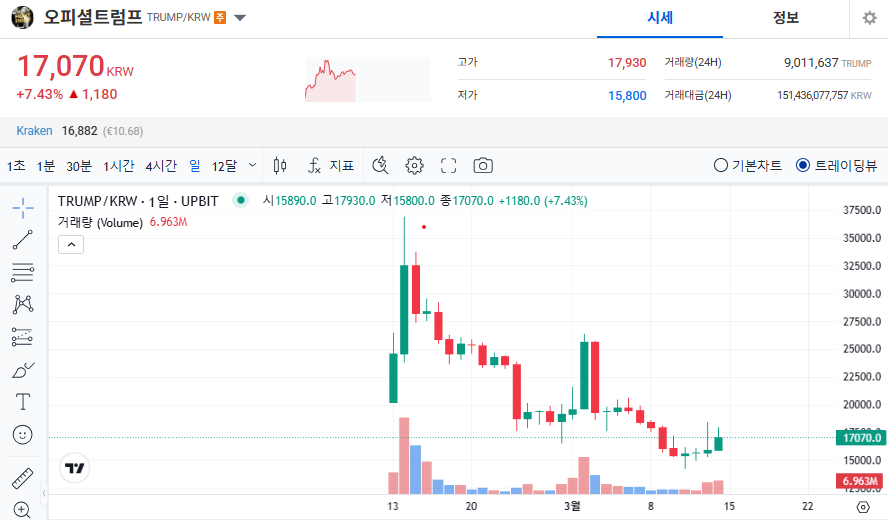Open the Kraken exchange link
This screenshot has height=520, width=888.
(x=35, y=131)
